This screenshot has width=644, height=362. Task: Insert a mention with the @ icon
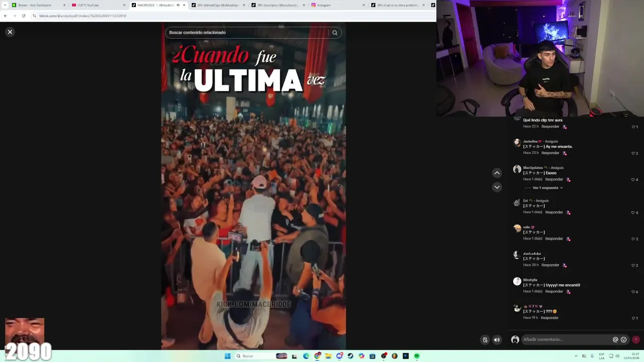[615, 339]
